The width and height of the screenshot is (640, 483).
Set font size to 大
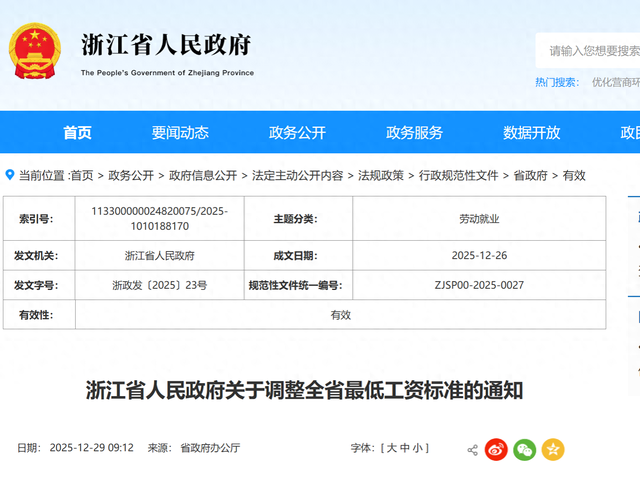[391, 448]
